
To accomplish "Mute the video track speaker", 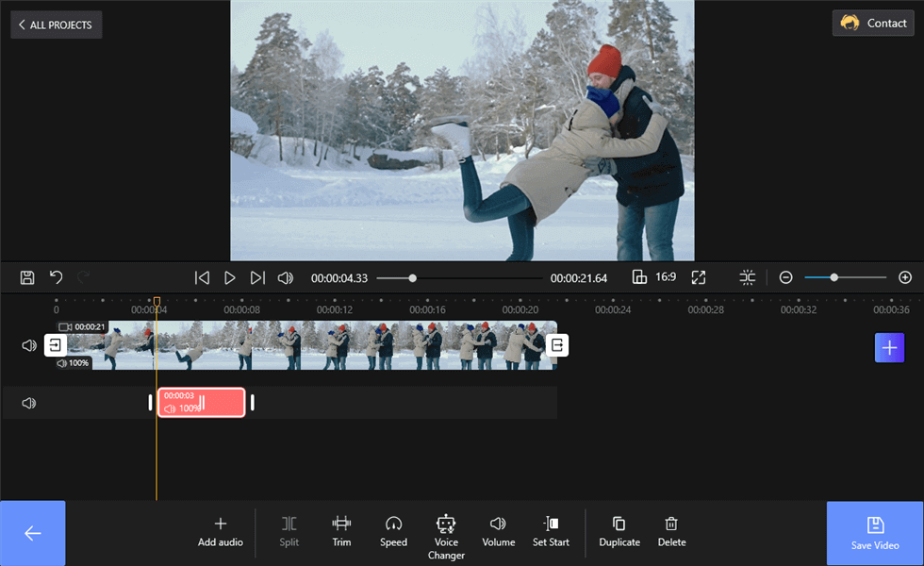I will (x=29, y=345).
